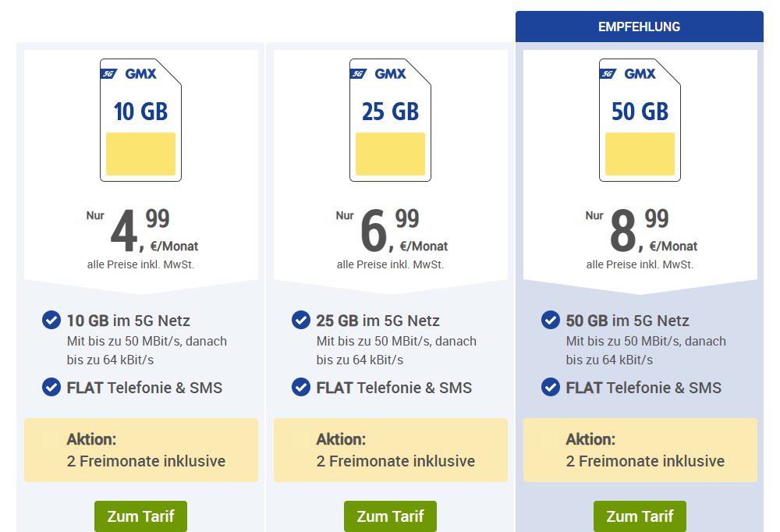Viewport: 780px width, 532px height.
Task: Click the 10 GB SIM card icon
Action: coord(140,119)
